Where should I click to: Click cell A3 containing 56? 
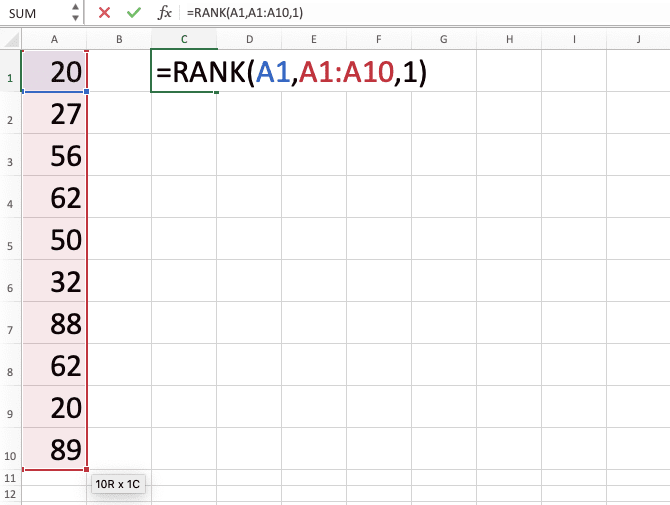click(x=54, y=155)
